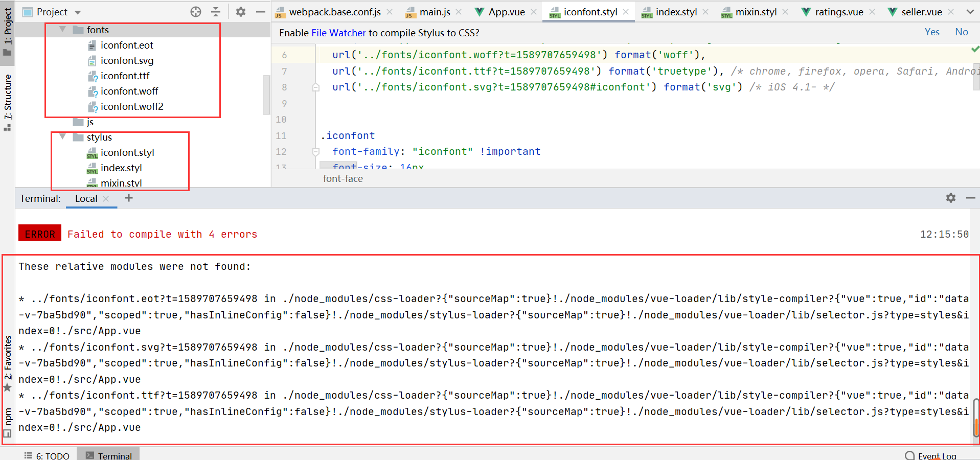Close the main.js tab
Screen dimensions: 980x460
tap(459, 12)
